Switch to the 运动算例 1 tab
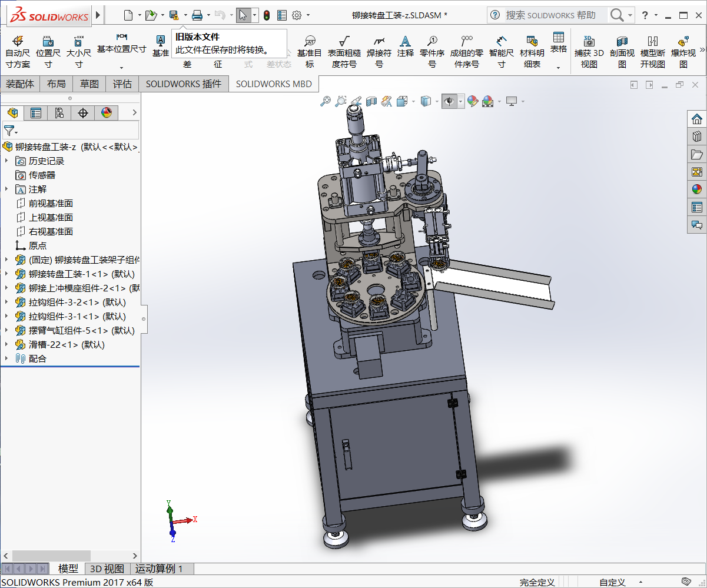Image resolution: width=707 pixels, height=588 pixels. coord(159,569)
